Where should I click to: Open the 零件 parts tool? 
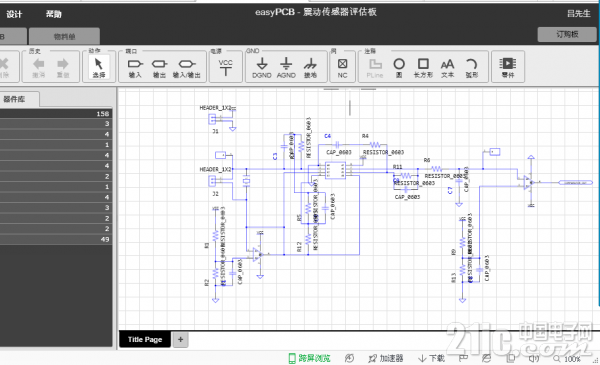click(508, 68)
